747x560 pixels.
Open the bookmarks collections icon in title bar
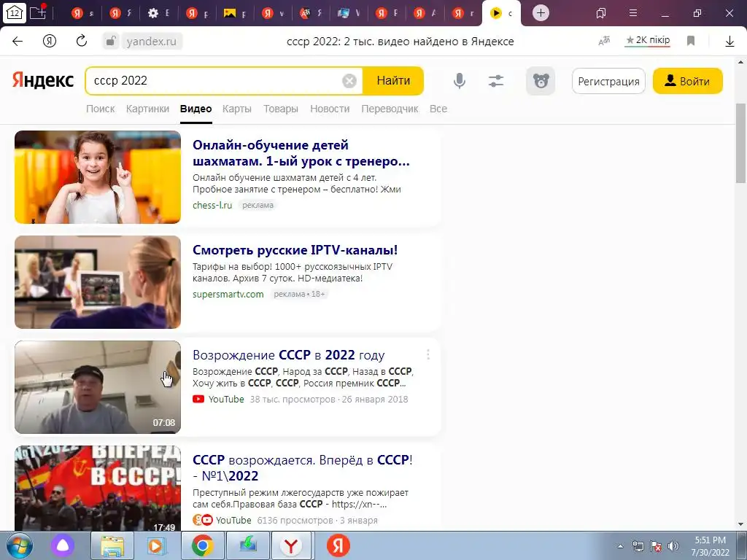pyautogui.click(x=601, y=13)
